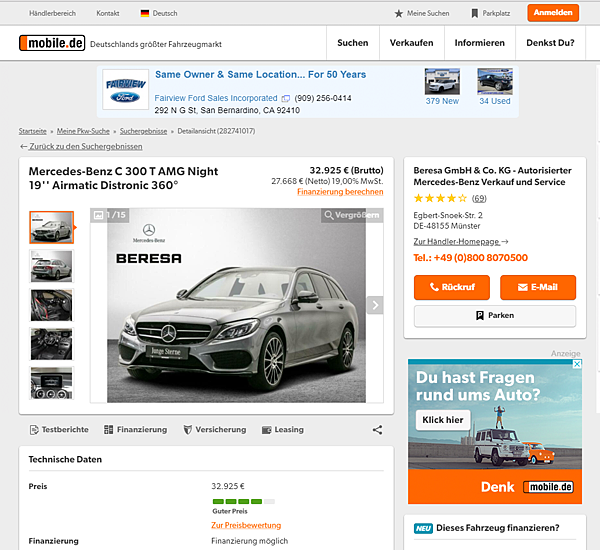
Task: Click Dieses Fahrzeug finanzieren? heading
Action: tap(497, 528)
